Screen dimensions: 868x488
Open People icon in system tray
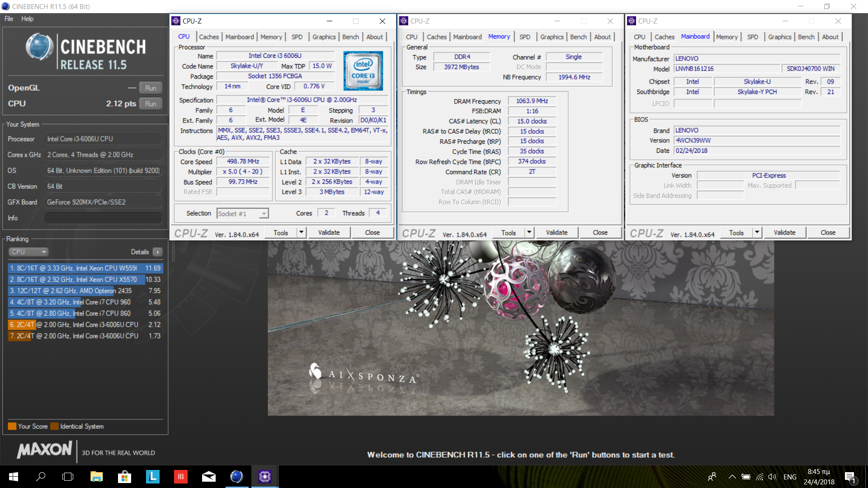[x=712, y=477]
